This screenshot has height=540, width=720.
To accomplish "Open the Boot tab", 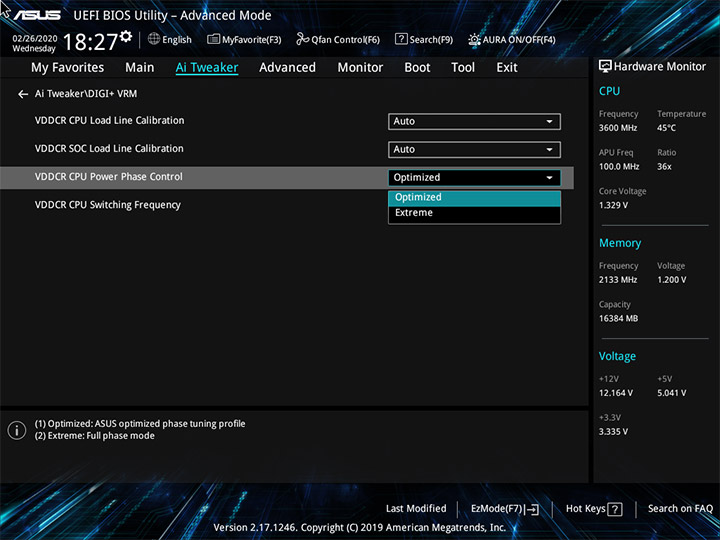I will [x=417, y=68].
